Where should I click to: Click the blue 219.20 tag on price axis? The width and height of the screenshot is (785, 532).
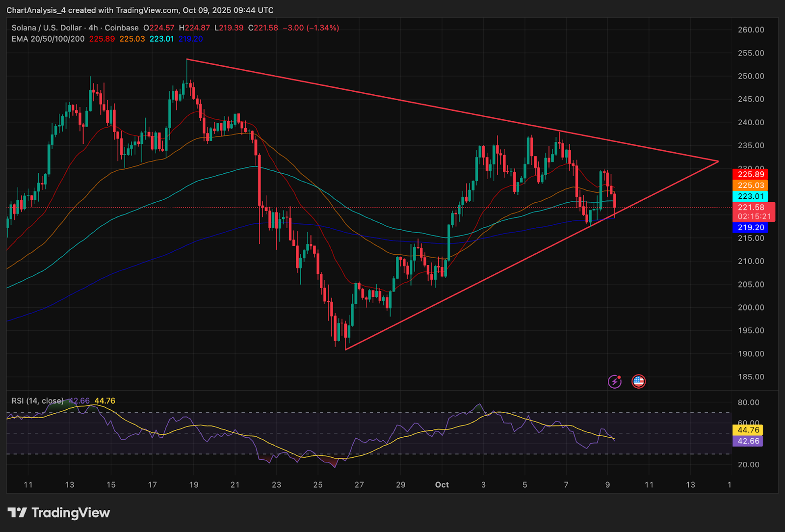(x=750, y=228)
